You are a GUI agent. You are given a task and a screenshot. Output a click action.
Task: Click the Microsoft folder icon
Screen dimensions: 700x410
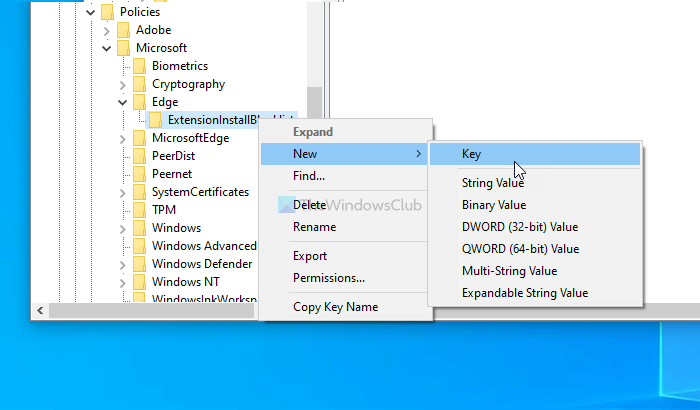tap(124, 48)
